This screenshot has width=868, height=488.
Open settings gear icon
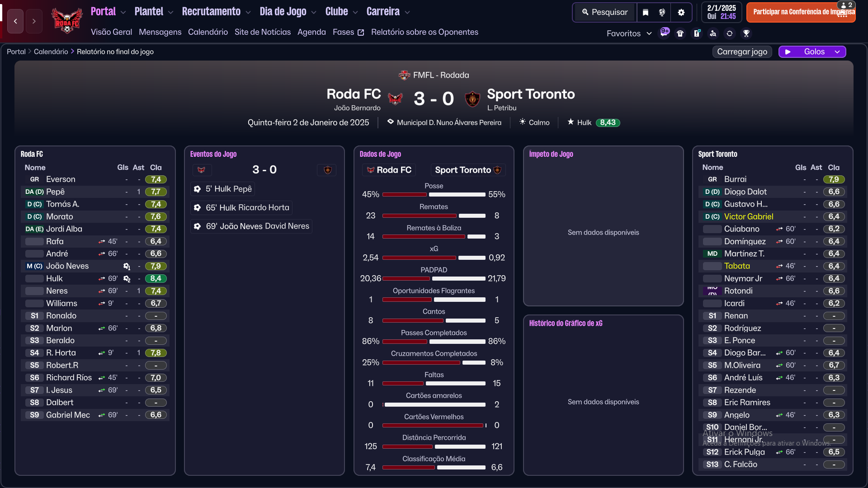(x=681, y=12)
